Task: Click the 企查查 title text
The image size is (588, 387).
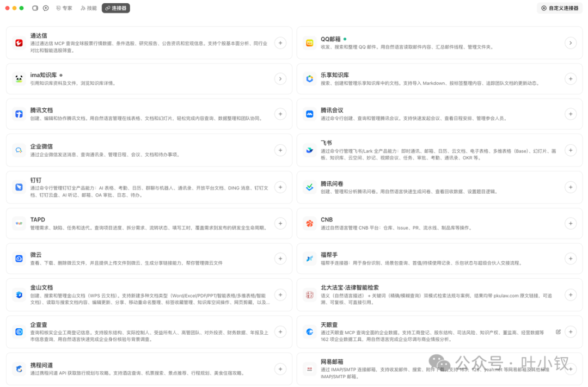Action: [39, 325]
